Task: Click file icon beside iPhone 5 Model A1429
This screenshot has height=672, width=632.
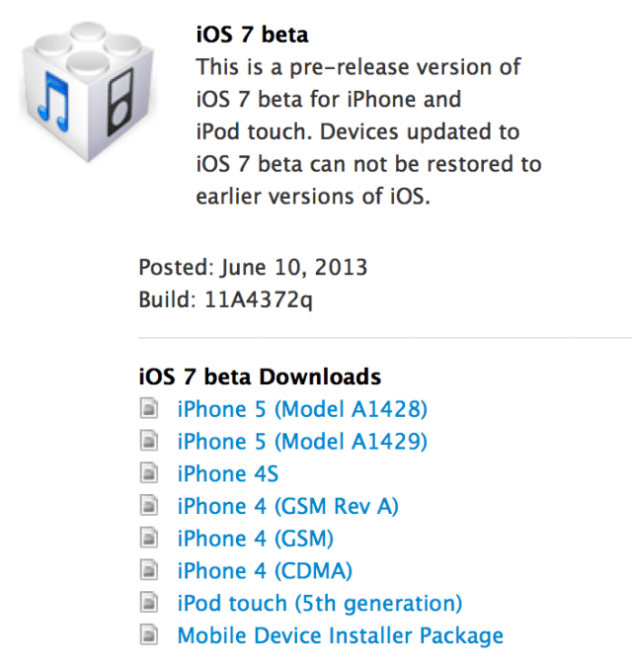Action: [149, 442]
